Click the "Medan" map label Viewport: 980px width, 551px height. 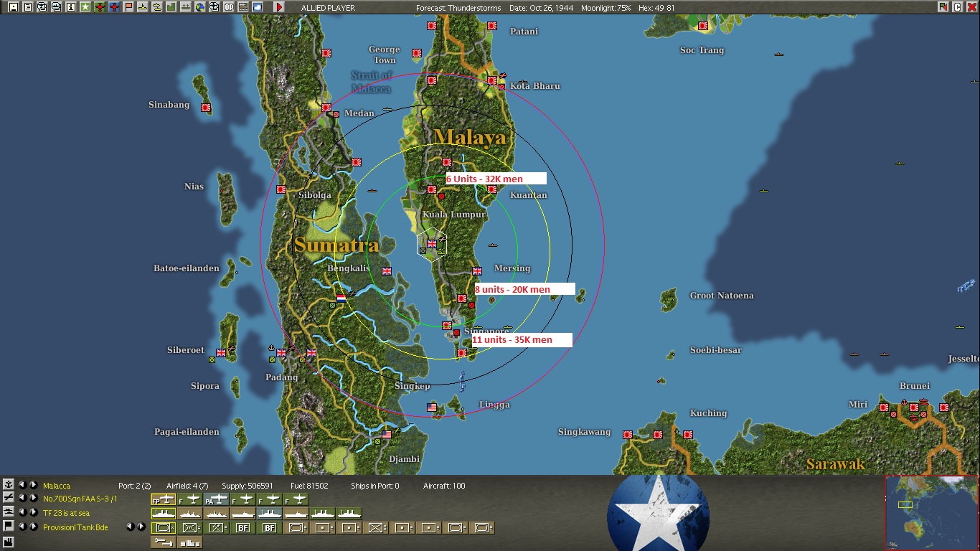(x=359, y=113)
